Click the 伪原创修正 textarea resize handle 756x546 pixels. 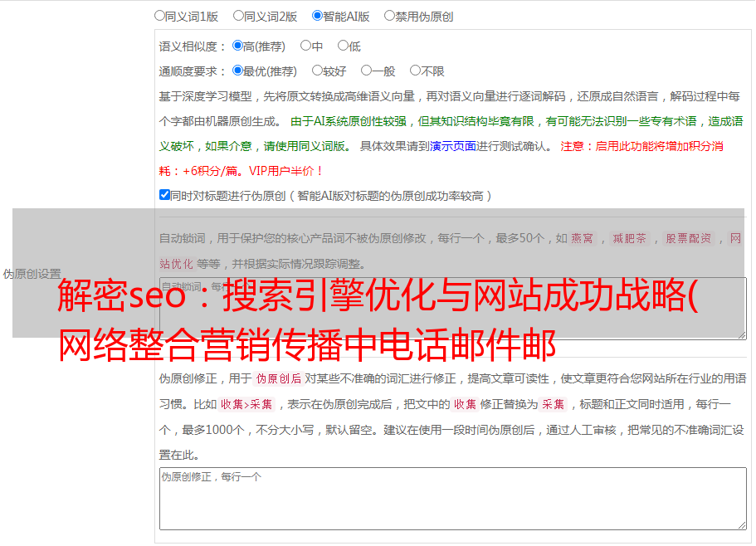click(742, 525)
